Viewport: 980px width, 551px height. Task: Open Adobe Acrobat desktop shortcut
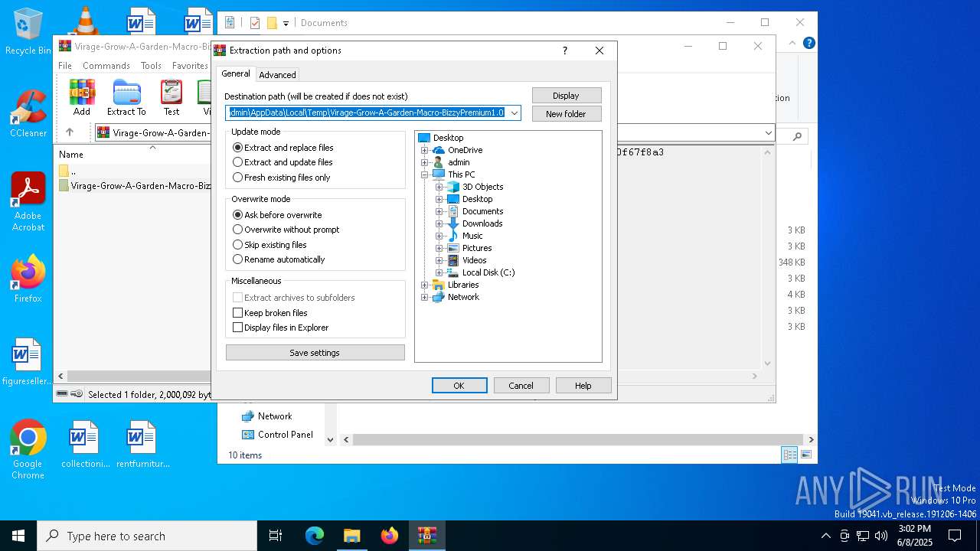[28, 202]
